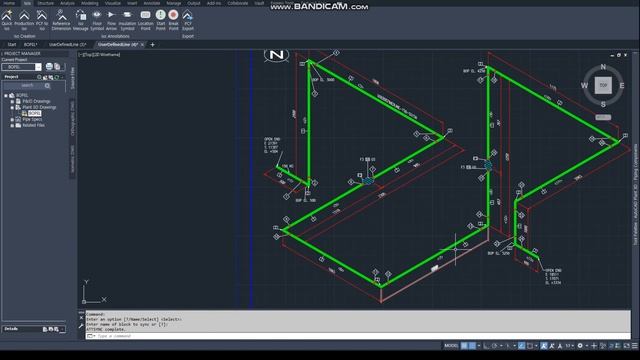Toggle the first annotation scale icon on the status bar

(544, 346)
